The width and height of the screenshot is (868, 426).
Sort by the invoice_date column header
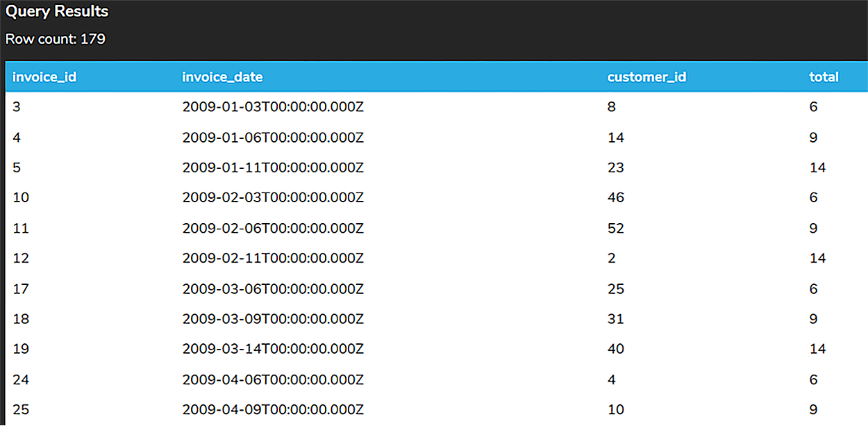222,77
